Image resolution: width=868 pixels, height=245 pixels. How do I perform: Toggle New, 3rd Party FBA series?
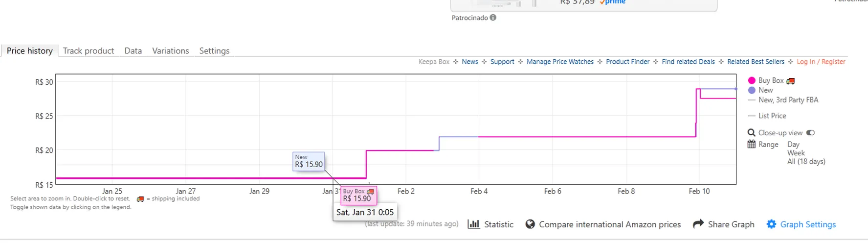pyautogui.click(x=788, y=100)
